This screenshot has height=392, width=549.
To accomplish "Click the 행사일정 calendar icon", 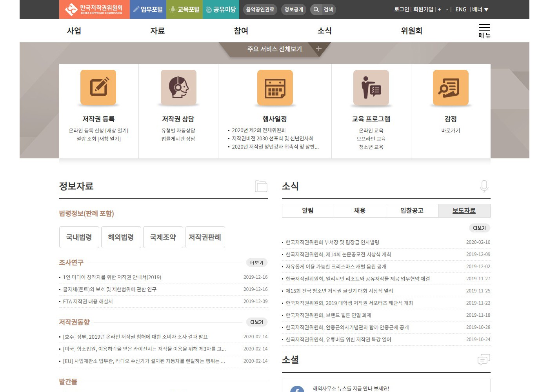I will tap(275, 88).
